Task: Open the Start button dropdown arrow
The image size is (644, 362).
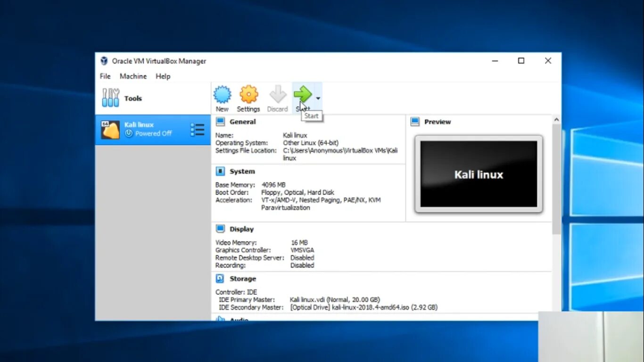Action: click(x=318, y=99)
